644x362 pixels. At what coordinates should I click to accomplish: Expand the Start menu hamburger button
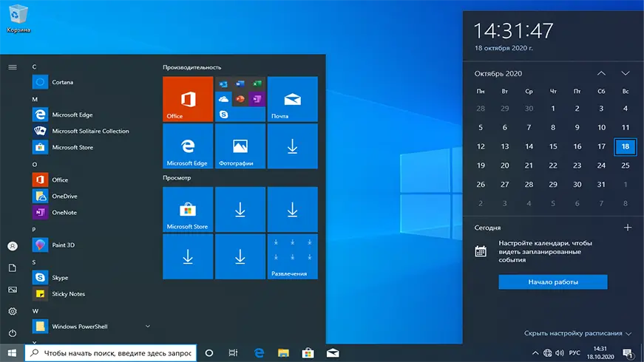13,67
